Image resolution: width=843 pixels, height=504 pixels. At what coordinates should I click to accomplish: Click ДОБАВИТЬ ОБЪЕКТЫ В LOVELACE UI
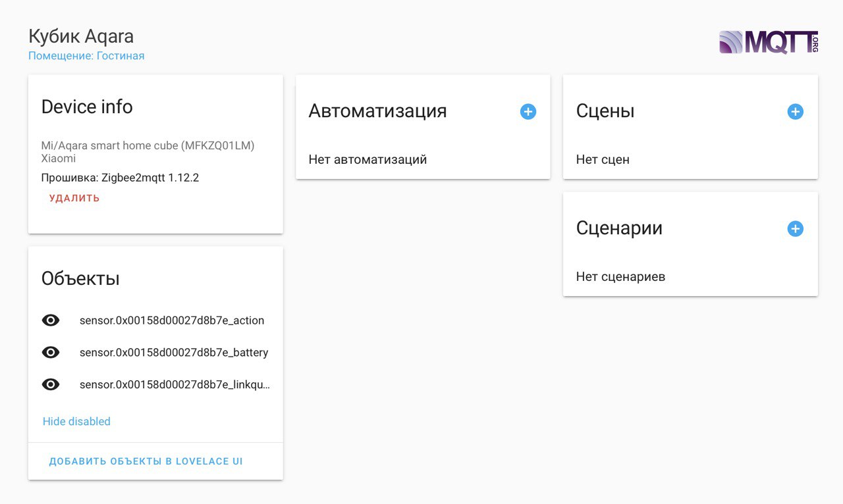(x=146, y=461)
